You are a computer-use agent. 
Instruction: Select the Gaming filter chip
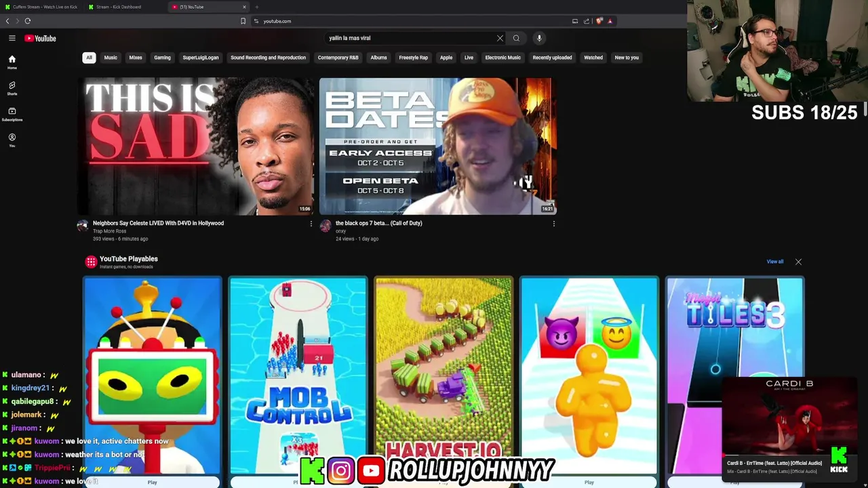pos(162,58)
